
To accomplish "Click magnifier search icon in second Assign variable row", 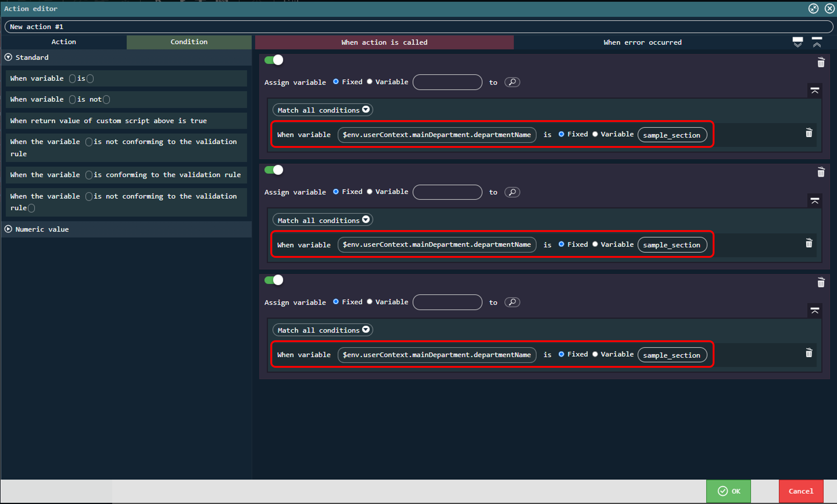I will coord(512,192).
